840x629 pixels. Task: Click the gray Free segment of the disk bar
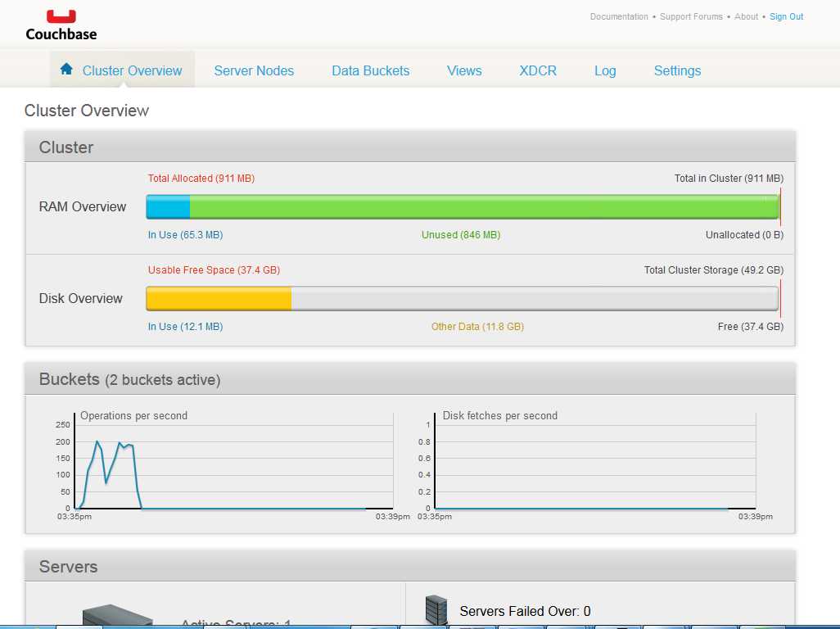535,298
